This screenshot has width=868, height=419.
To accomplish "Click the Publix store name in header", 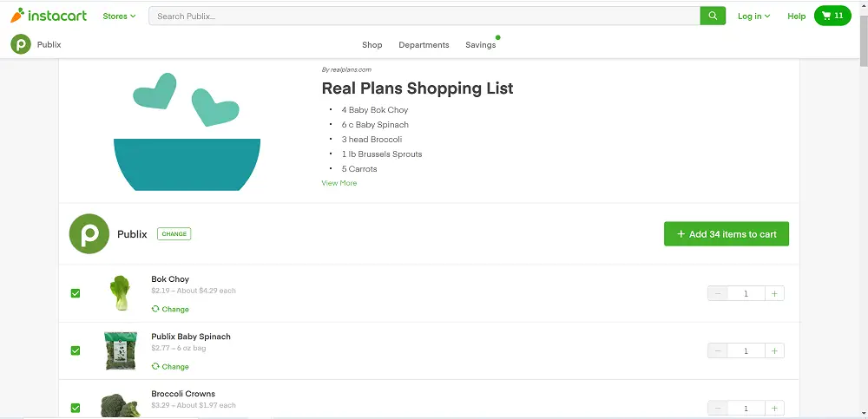I will point(49,45).
